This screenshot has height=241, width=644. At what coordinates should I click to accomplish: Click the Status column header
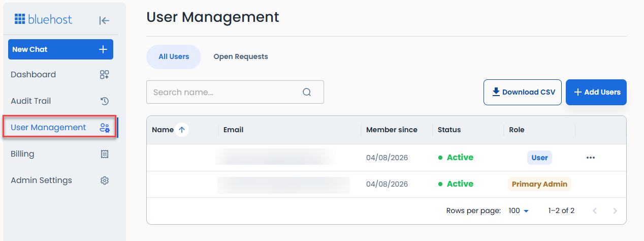[x=449, y=130]
